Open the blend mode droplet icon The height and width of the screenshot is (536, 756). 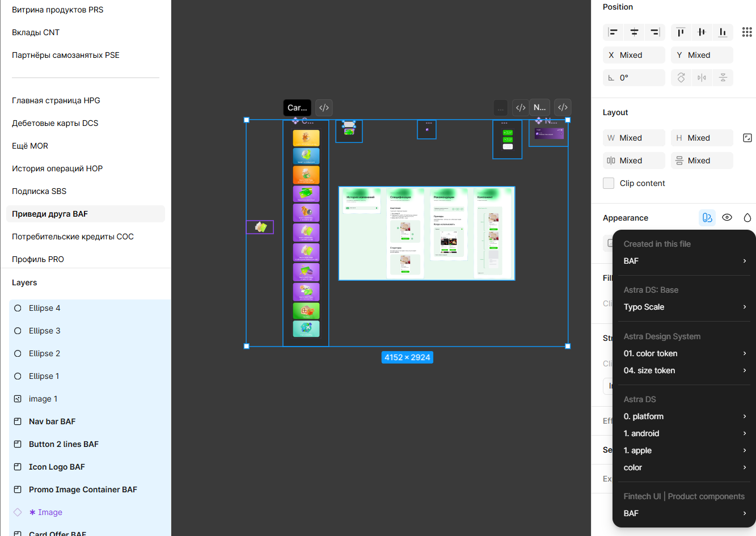(x=747, y=218)
